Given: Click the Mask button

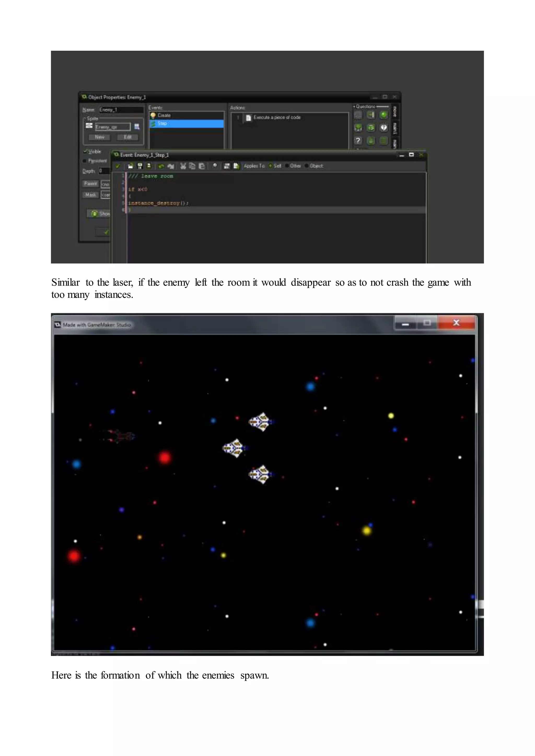Looking at the screenshot, I should (91, 195).
